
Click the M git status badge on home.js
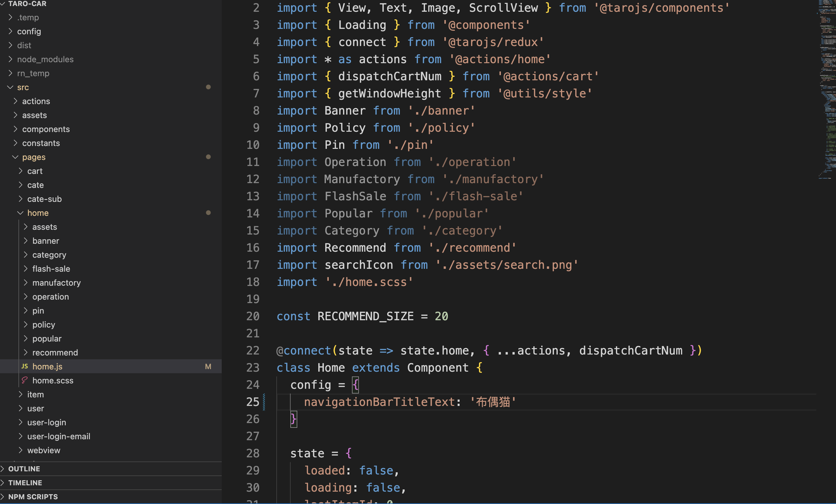(x=208, y=366)
